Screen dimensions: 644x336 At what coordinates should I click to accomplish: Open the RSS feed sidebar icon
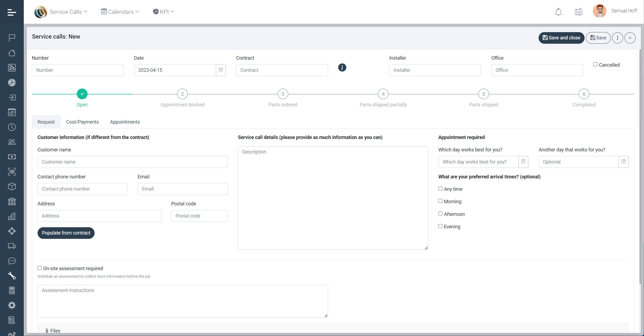(x=12, y=68)
